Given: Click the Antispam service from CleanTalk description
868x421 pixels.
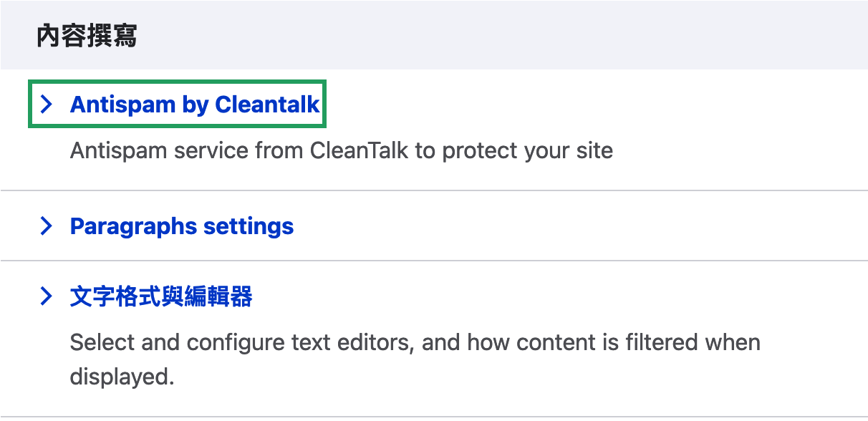Looking at the screenshot, I should pyautogui.click(x=341, y=151).
